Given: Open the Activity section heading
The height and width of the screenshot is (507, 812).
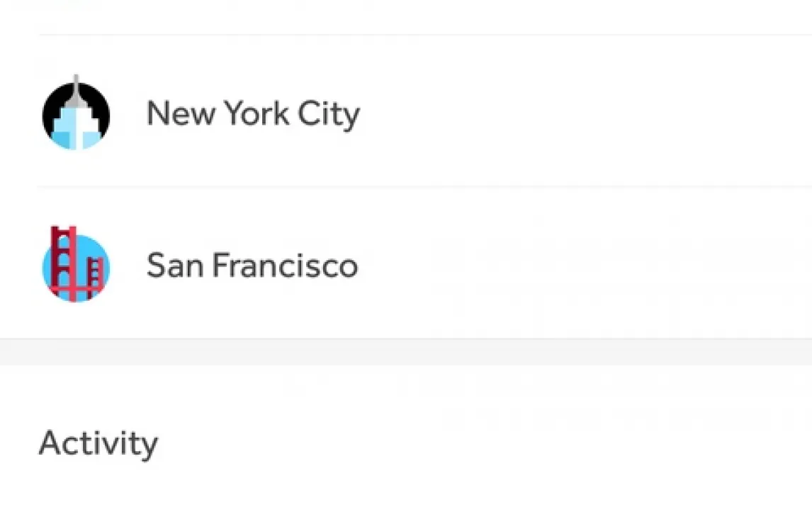Looking at the screenshot, I should tap(98, 443).
